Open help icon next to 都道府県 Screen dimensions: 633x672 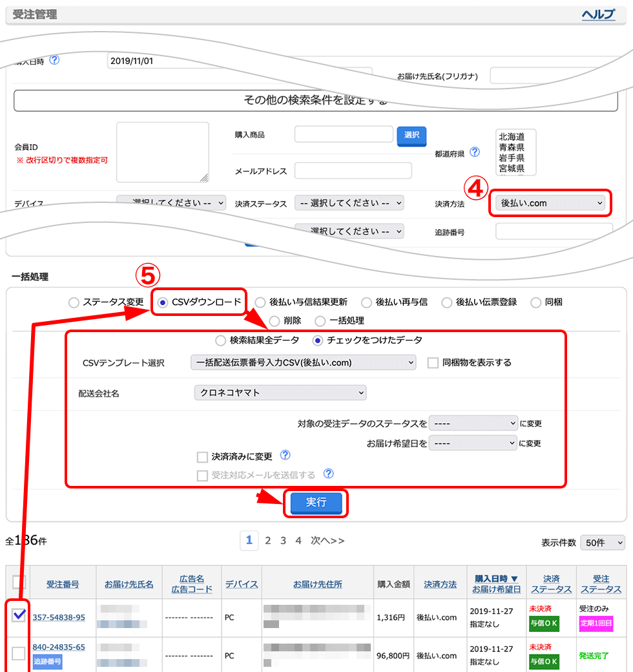click(x=475, y=152)
